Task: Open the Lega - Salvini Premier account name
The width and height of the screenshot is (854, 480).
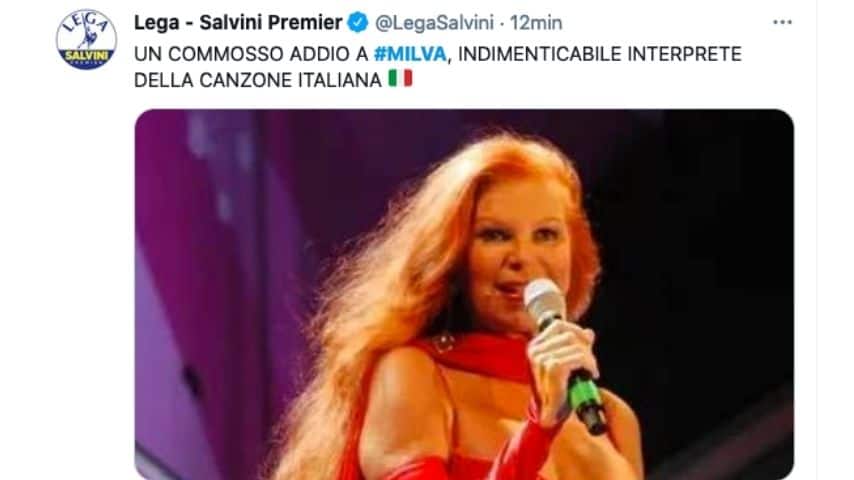Action: pos(238,23)
